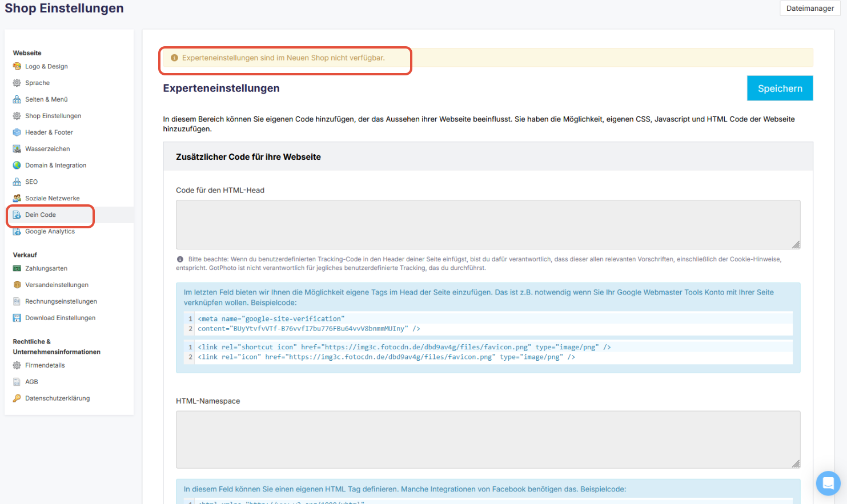Click the Rechnungseinstellungen document icon

[17, 301]
